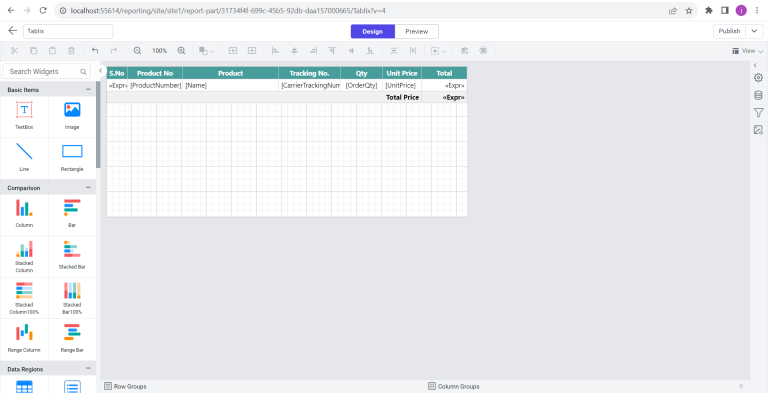Reload the page in the browser
Screen dimensions: 768x393
[43, 10]
